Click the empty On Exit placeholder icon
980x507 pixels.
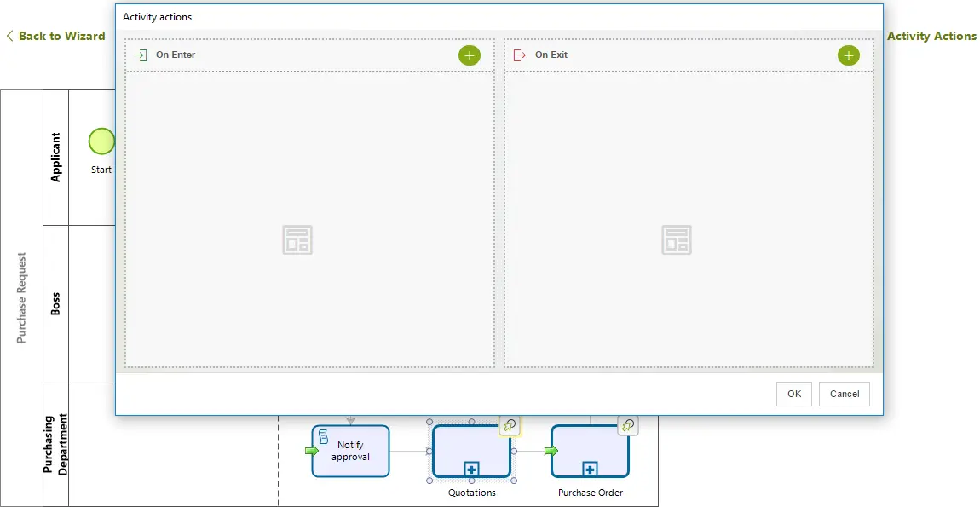pos(677,239)
